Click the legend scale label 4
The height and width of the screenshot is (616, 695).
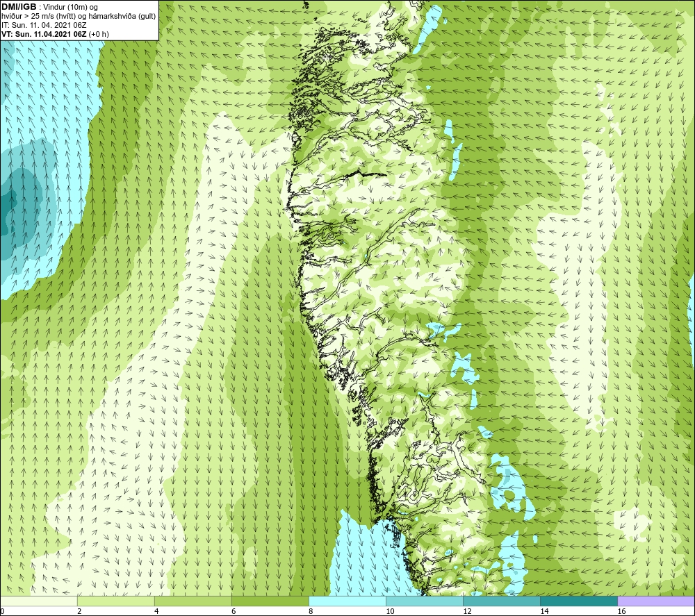(x=156, y=611)
